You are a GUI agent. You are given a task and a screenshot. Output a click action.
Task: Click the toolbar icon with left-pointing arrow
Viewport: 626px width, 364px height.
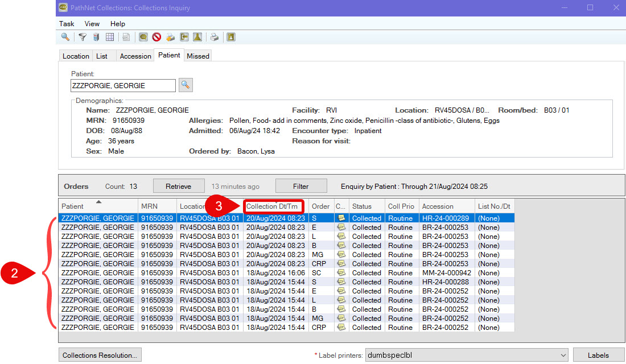click(x=184, y=37)
